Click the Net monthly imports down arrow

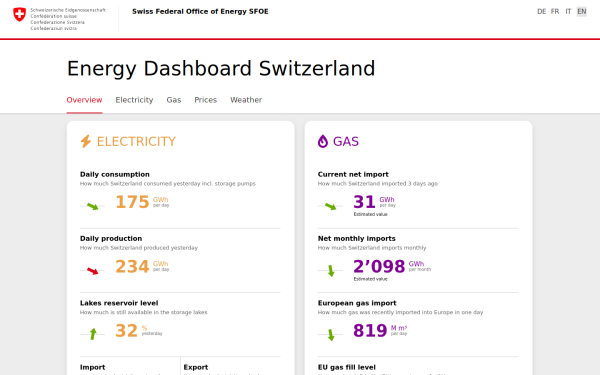[x=331, y=271]
